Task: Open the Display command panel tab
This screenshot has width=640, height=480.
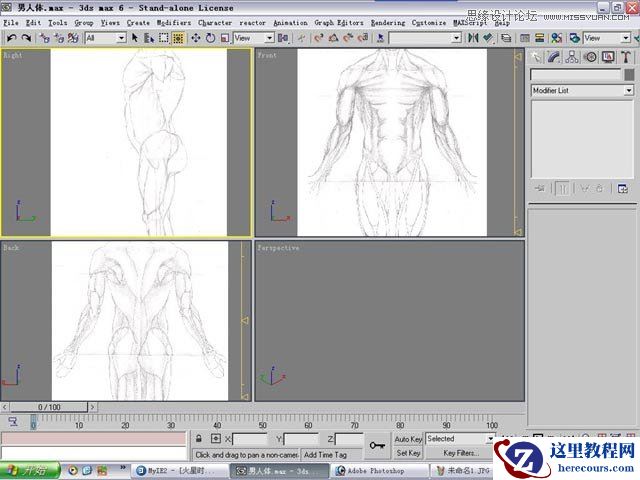Action: click(x=606, y=58)
